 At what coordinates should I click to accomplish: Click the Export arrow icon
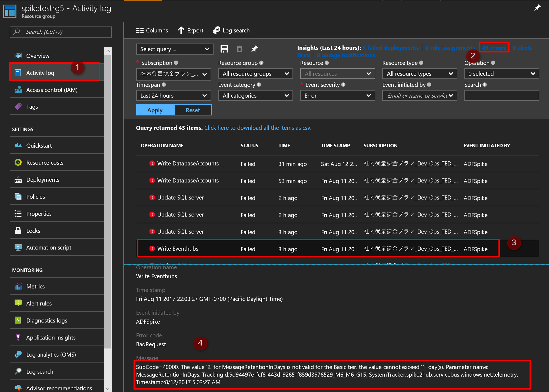point(181,30)
